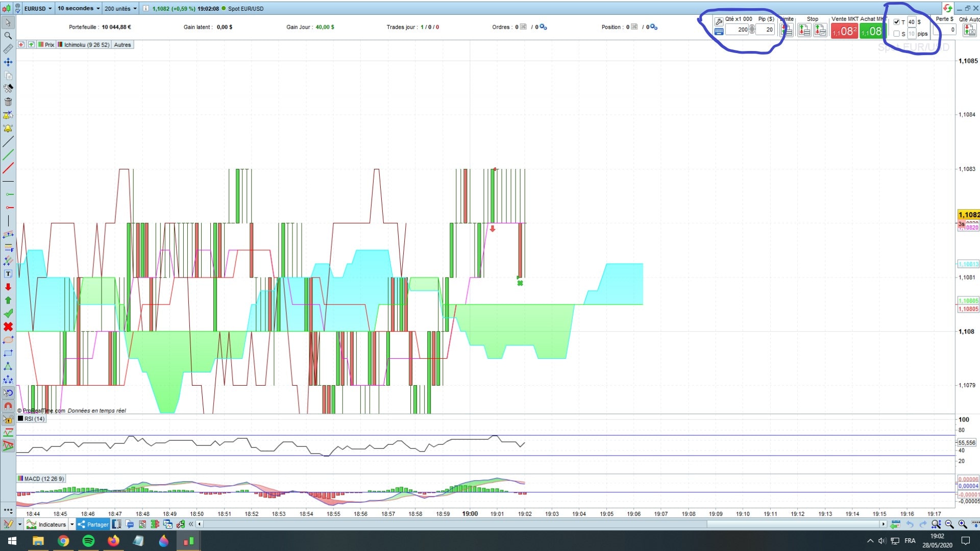Click the Partager share button
The width and height of the screenshot is (980, 551).
[93, 524]
